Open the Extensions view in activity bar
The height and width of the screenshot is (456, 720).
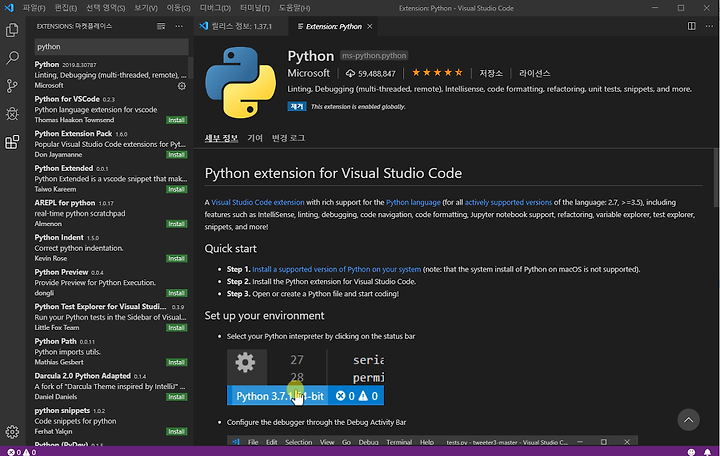(12, 142)
